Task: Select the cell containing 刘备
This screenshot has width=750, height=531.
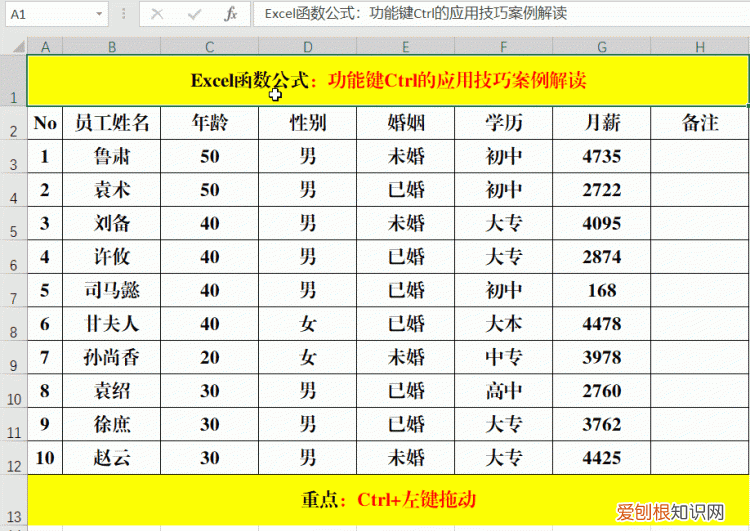Action: click(111, 223)
